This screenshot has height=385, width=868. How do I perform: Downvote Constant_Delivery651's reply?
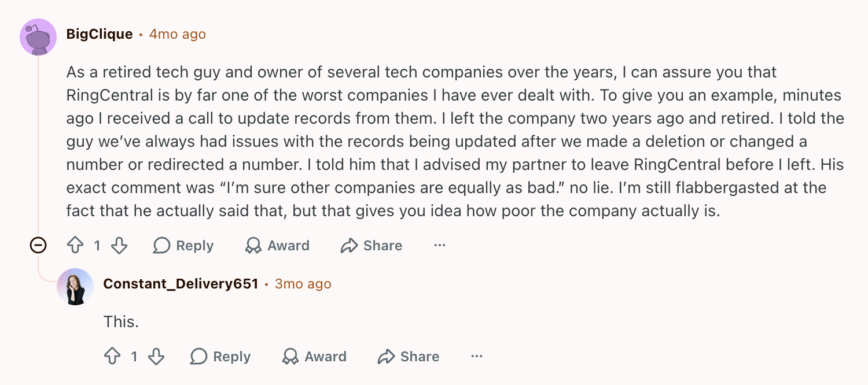(x=156, y=357)
